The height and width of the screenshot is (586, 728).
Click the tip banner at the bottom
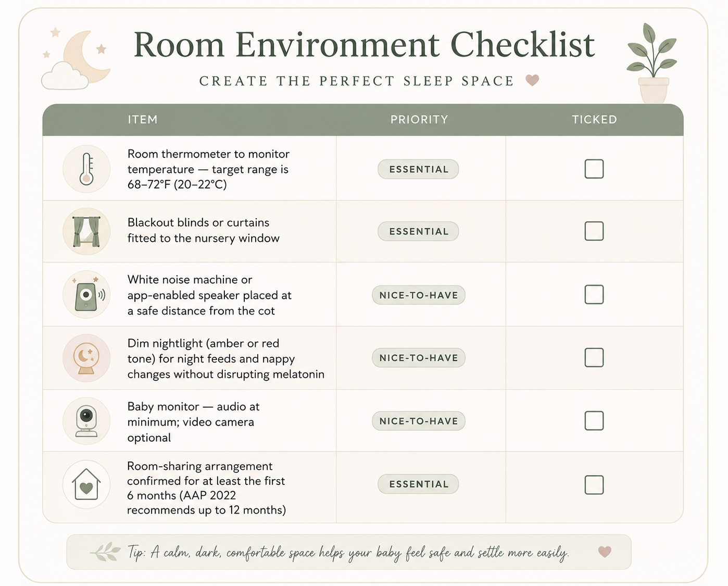coord(349,552)
